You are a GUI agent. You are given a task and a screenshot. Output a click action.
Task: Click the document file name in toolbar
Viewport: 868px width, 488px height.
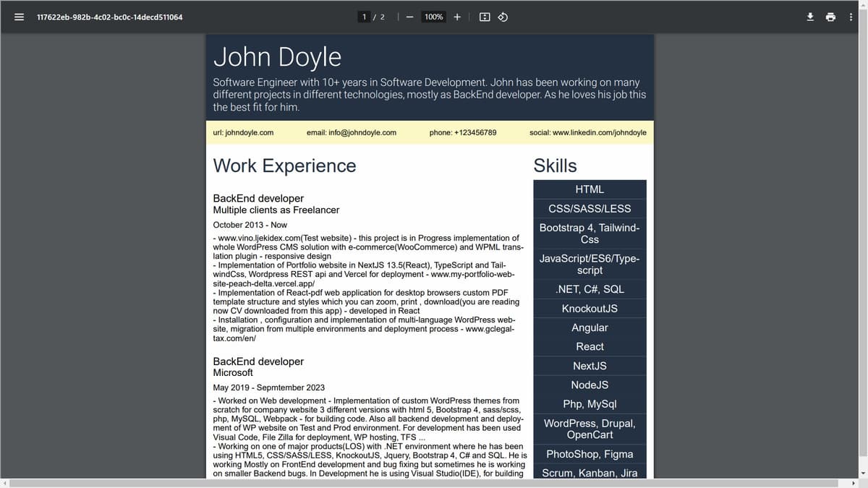click(110, 17)
